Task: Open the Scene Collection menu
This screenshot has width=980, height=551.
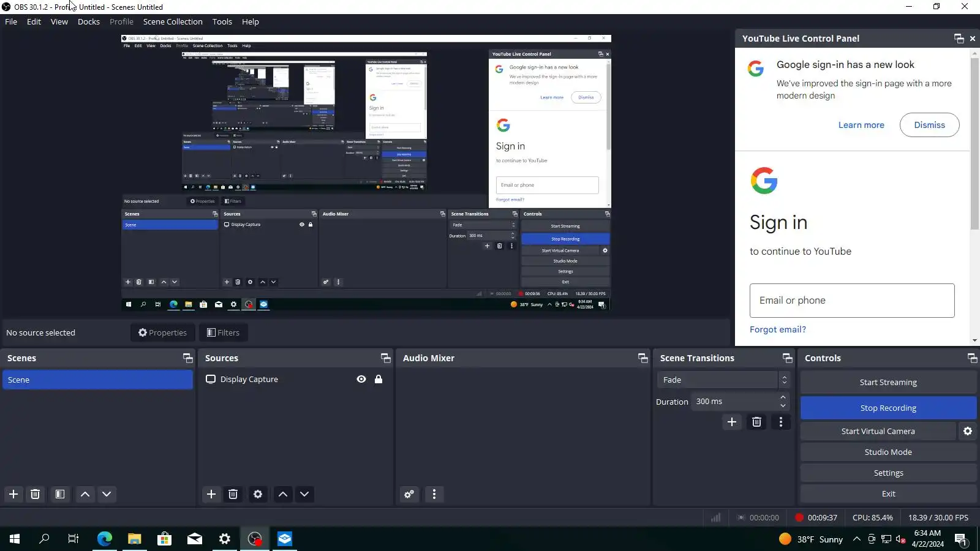Action: point(173,21)
